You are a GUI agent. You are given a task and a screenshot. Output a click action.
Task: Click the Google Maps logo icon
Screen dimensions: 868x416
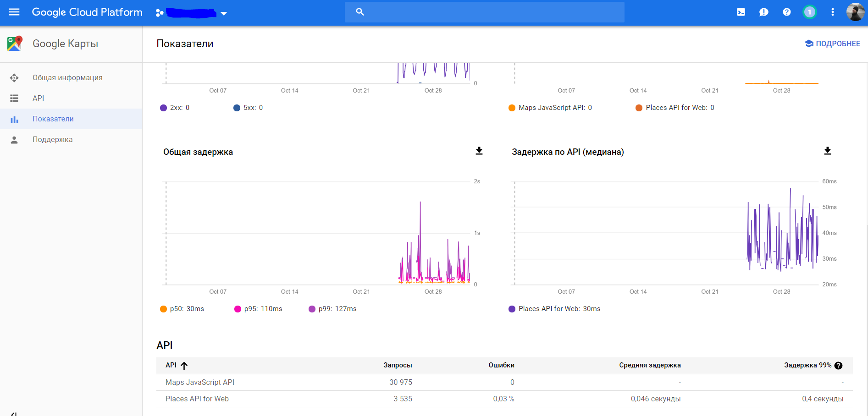[x=15, y=44]
